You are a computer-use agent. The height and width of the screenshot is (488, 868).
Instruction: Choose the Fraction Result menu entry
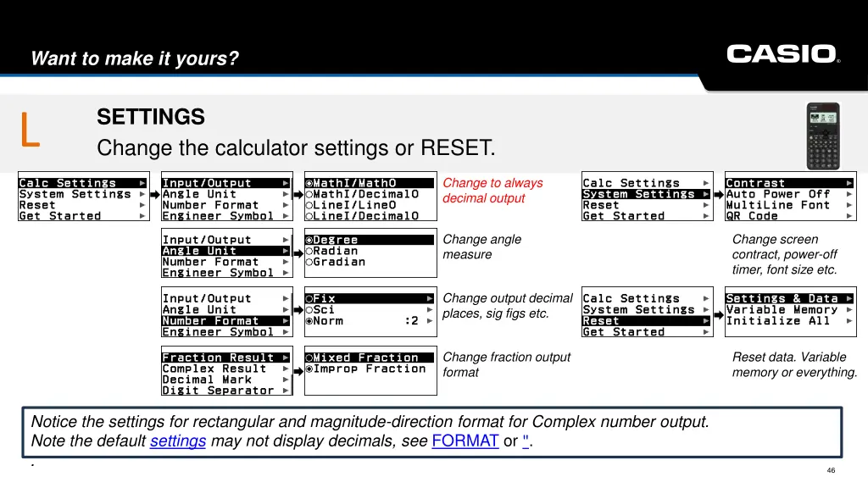[x=226, y=358]
